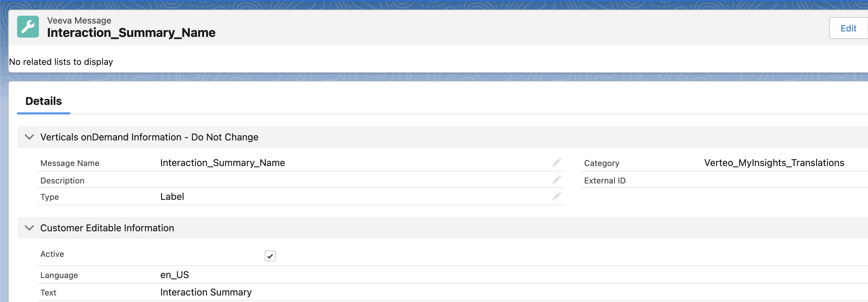Image resolution: width=868 pixels, height=302 pixels.
Task: Switch to the Details tab
Action: tap(44, 101)
